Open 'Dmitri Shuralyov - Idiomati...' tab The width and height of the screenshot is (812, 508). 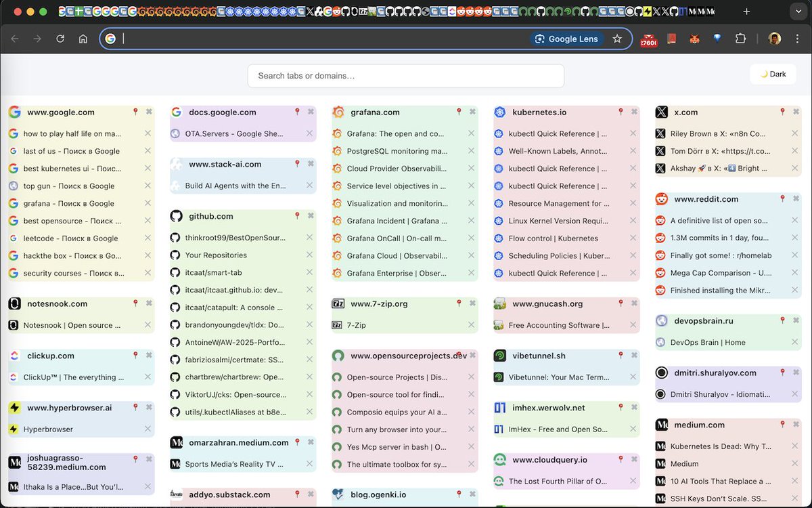(721, 394)
